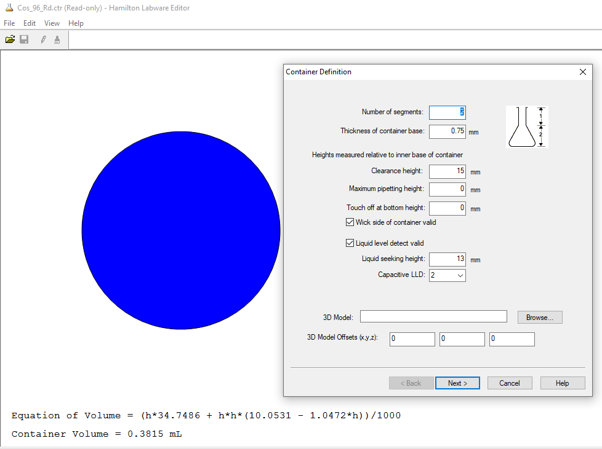Close the Container Definition dialog

pos(583,72)
